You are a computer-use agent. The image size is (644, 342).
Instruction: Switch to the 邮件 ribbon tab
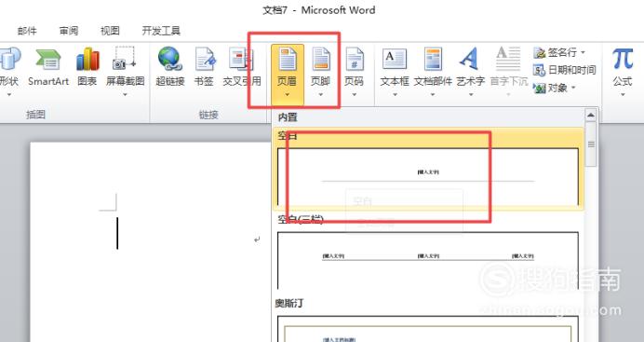pyautogui.click(x=27, y=31)
